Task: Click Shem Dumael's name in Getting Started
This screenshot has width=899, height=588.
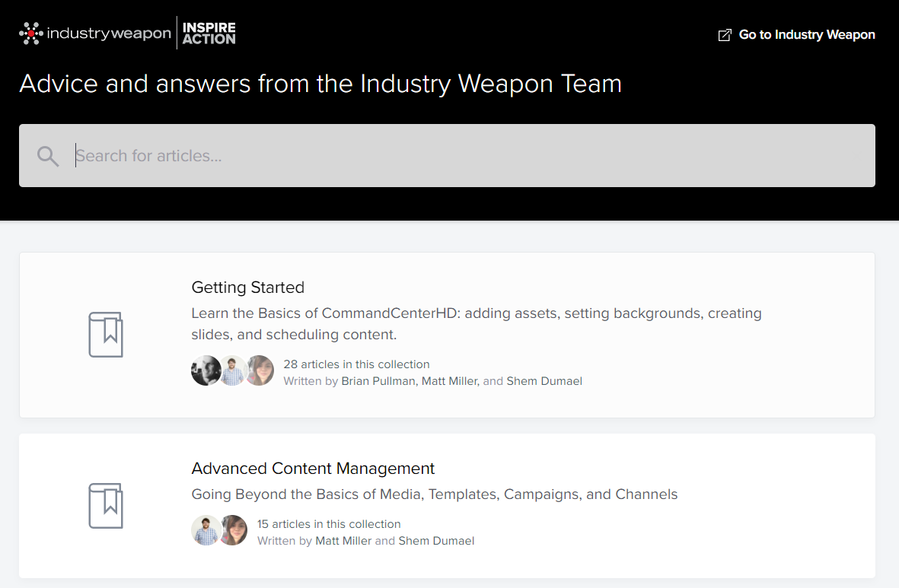Action: 544,381
